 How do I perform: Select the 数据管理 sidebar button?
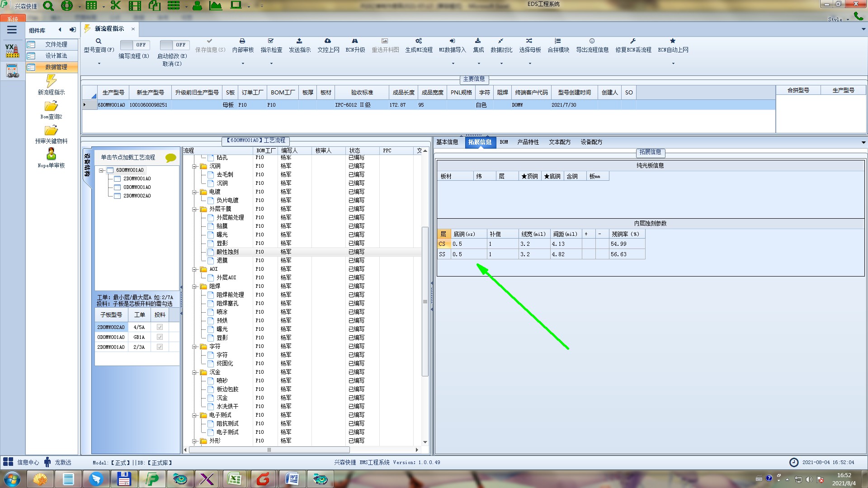tap(56, 67)
